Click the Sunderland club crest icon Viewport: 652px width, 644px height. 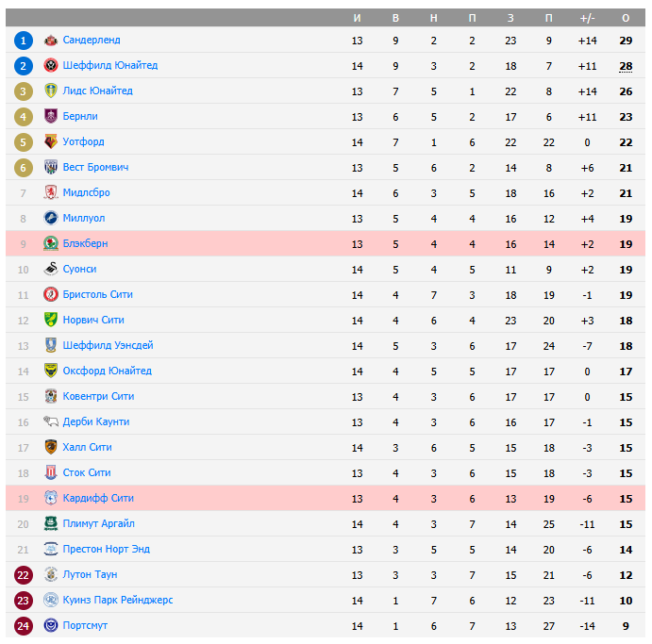point(51,41)
